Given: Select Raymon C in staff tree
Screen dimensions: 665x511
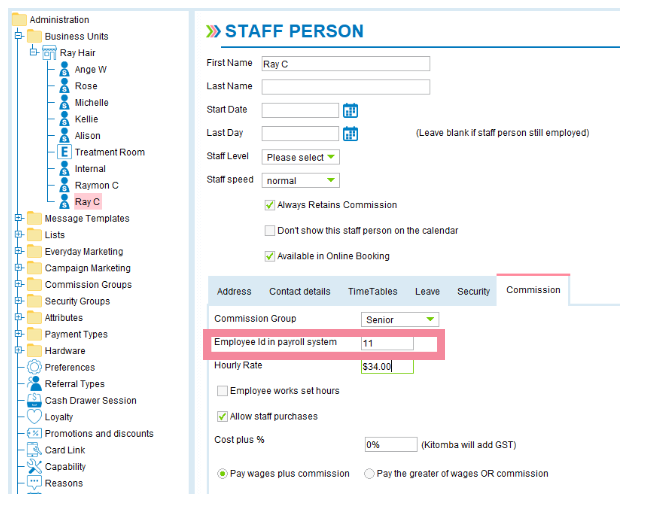Looking at the screenshot, I should click(97, 185).
